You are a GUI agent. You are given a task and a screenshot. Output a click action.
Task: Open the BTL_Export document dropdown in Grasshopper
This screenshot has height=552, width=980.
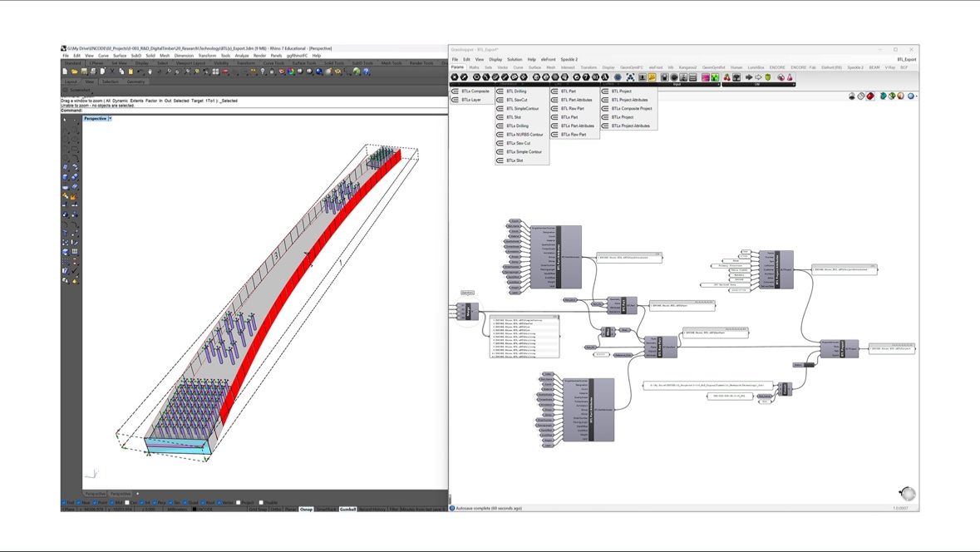(906, 59)
